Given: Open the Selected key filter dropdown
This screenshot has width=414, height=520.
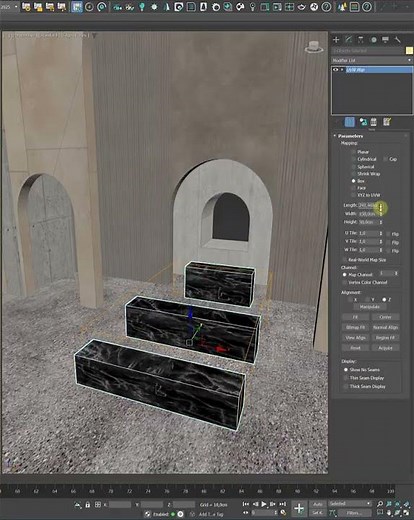Looking at the screenshot, I should click(x=350, y=504).
